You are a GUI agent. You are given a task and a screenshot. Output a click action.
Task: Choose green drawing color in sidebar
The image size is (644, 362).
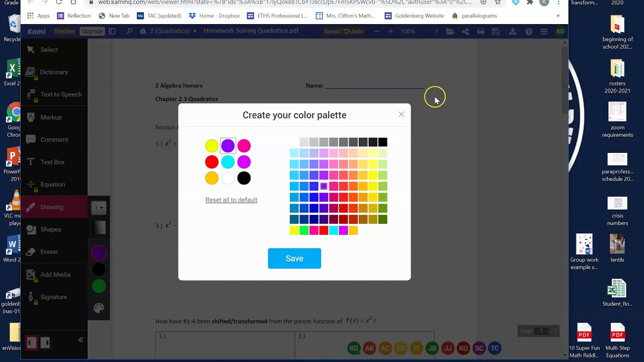click(x=99, y=286)
